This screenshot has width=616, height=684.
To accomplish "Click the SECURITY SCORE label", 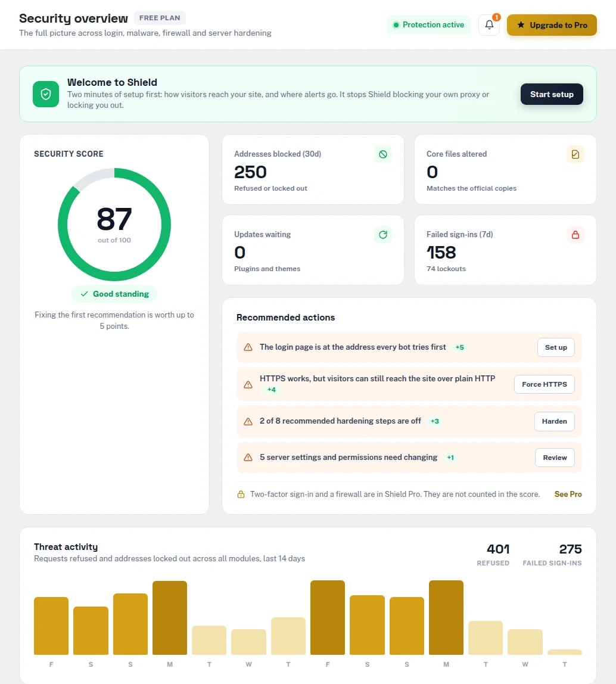I will (69, 154).
